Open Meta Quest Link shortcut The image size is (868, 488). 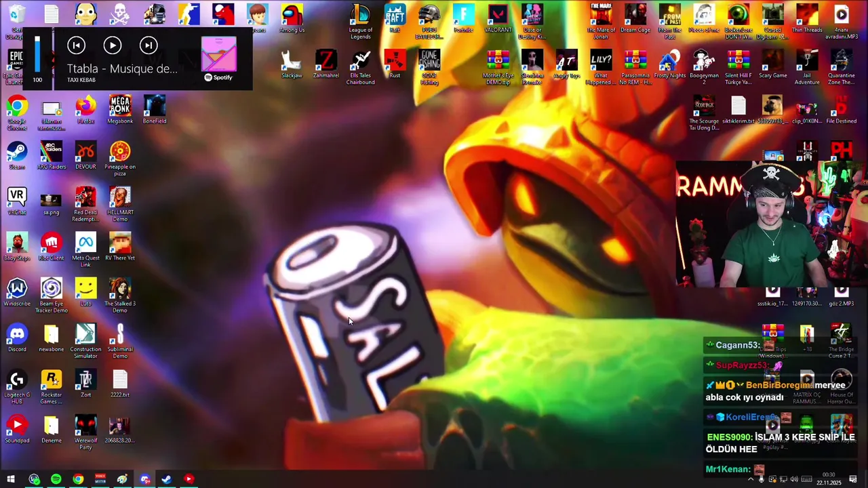[x=85, y=249]
